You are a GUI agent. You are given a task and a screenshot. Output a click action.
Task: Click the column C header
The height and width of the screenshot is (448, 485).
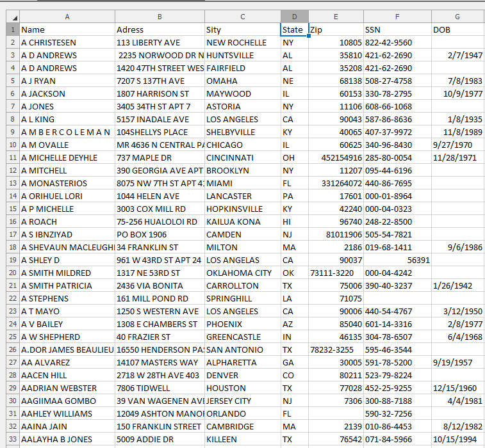(242, 17)
